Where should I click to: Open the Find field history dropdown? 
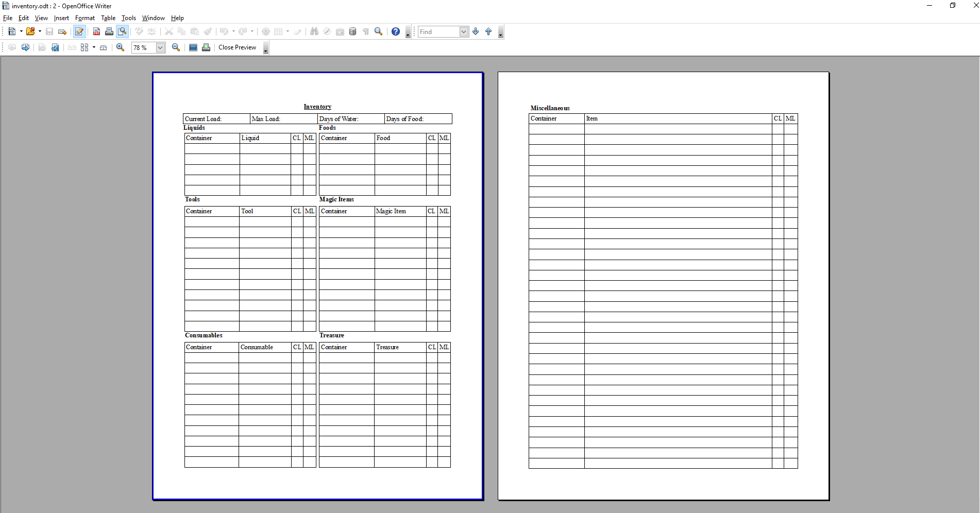464,32
